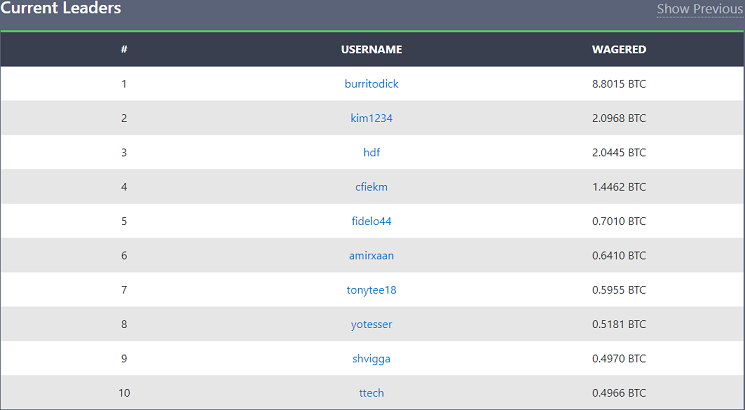The image size is (745, 410).
Task: Click the hdf username link
Action: [x=371, y=153]
